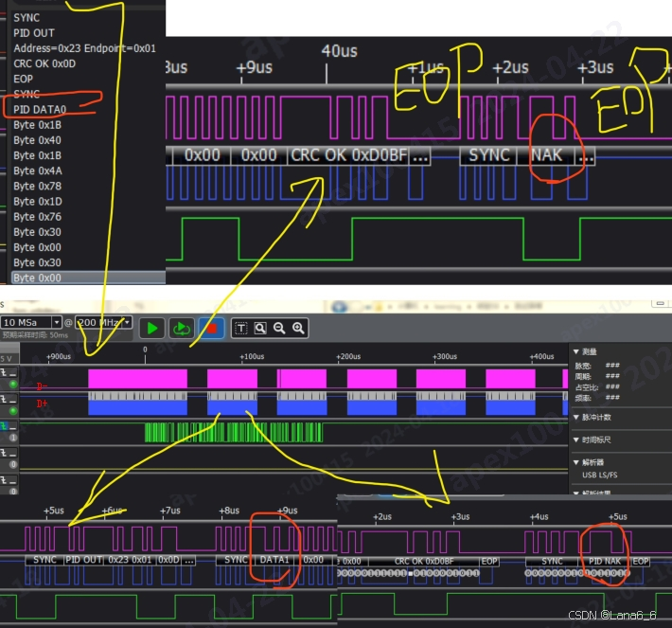Click the 周期 period measurement row

tap(597, 376)
